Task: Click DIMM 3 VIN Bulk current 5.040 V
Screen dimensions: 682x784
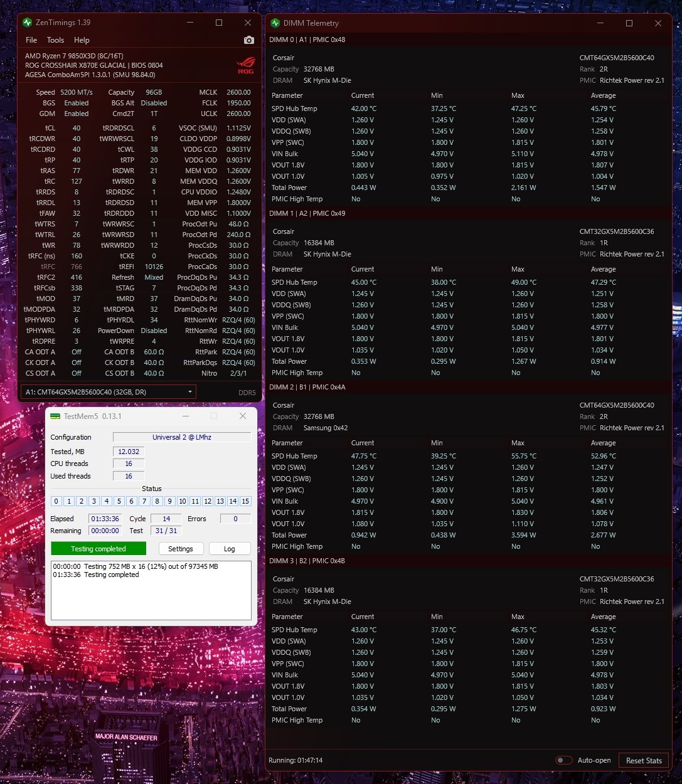Action: tap(363, 675)
